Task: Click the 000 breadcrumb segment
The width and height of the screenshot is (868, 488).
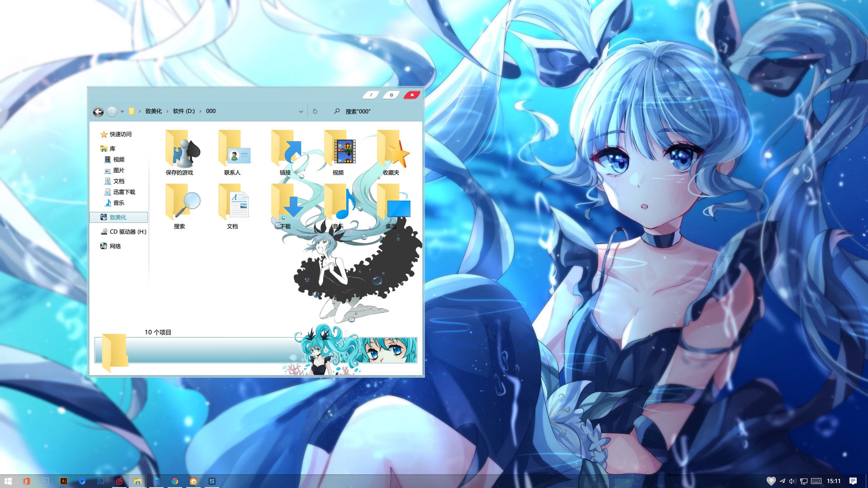Action: coord(211,111)
